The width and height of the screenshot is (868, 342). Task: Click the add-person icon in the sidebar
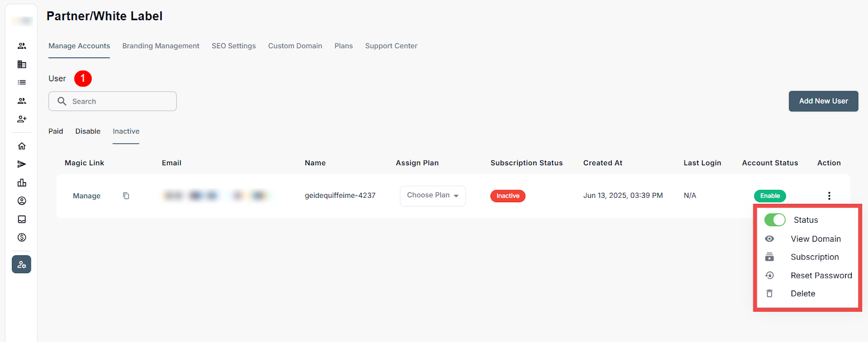coord(22,119)
